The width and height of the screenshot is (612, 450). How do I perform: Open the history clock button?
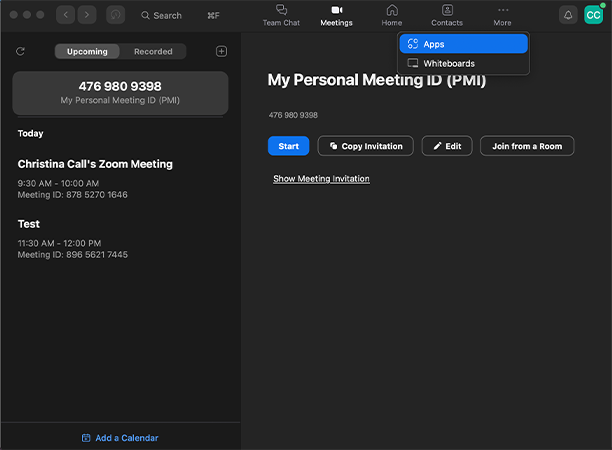click(116, 15)
